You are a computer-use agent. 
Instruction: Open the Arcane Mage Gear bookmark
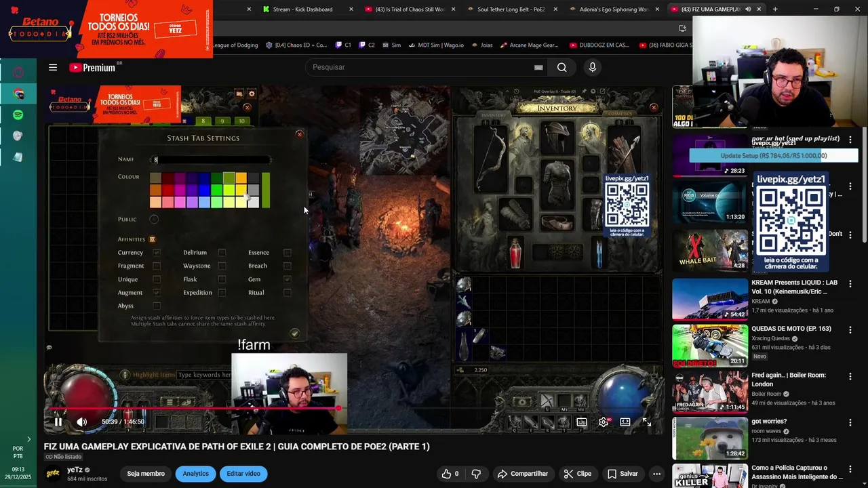528,45
